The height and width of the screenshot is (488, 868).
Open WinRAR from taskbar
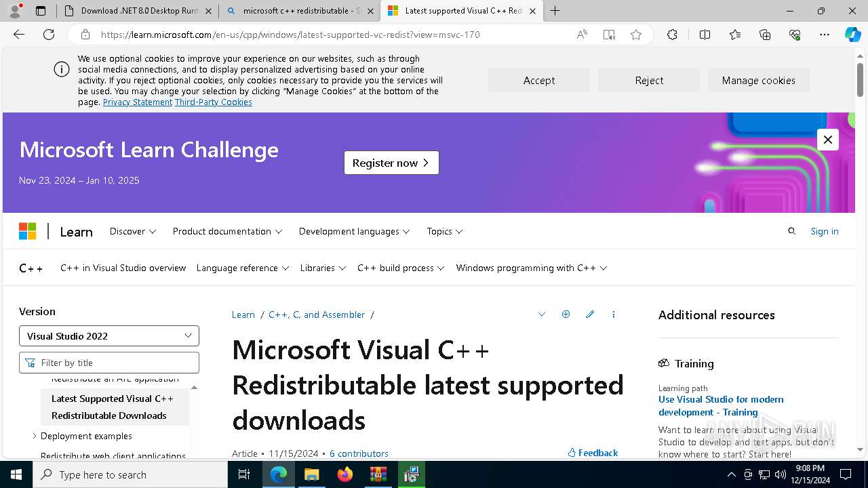[378, 474]
